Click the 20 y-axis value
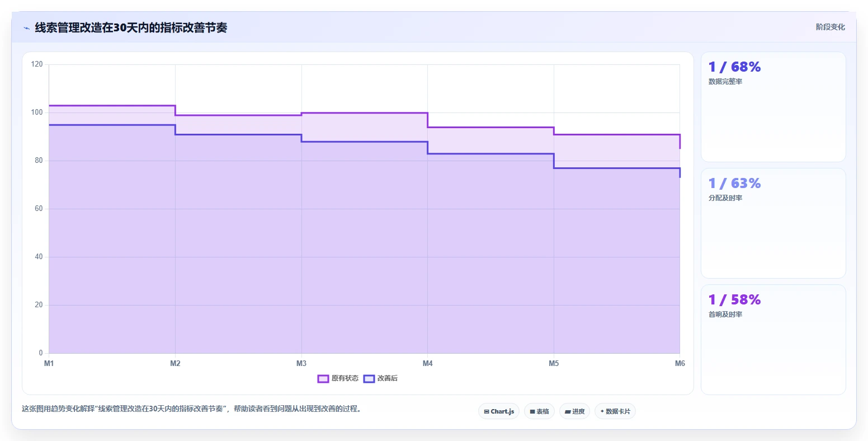 (x=39, y=305)
